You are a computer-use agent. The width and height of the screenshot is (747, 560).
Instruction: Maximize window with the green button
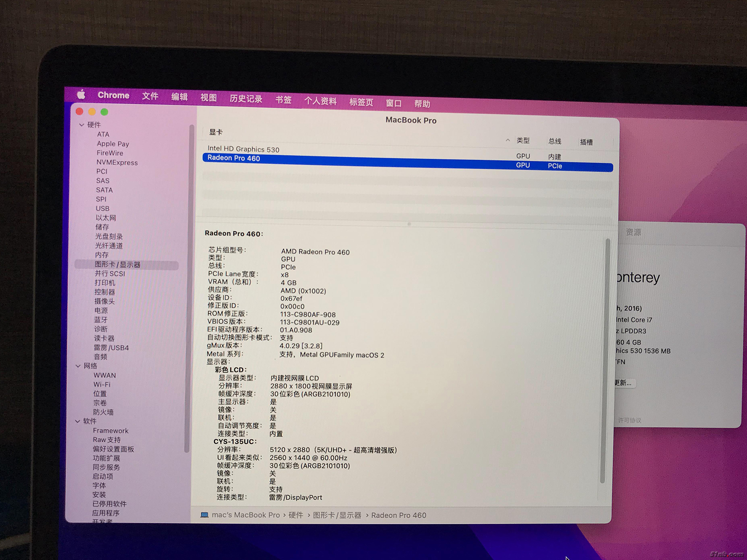(x=104, y=112)
